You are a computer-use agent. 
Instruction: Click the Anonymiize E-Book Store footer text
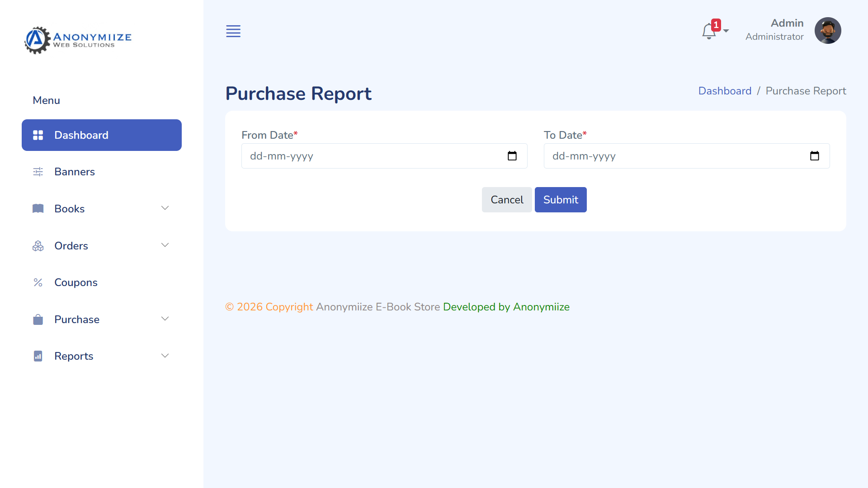(x=378, y=307)
